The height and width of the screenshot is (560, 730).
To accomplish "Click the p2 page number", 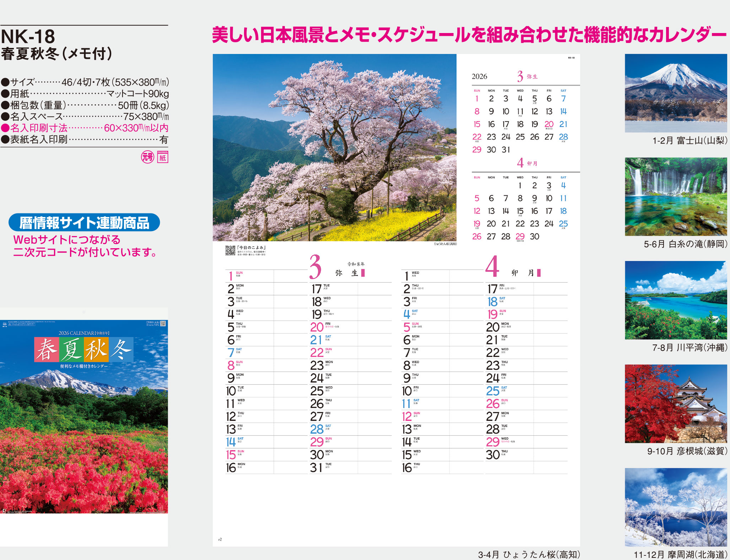I will 220,539.
